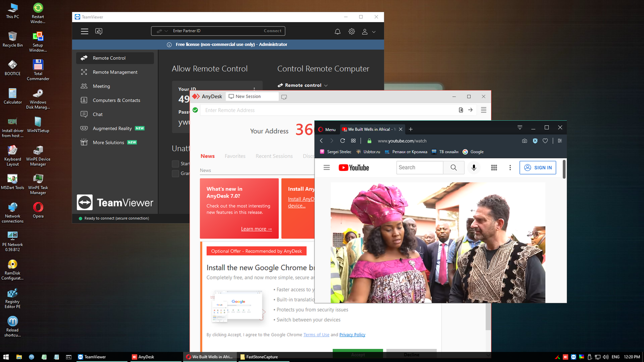Click ENG language indicator in tray
Viewport: 644px width, 362px height.
[x=615, y=357]
